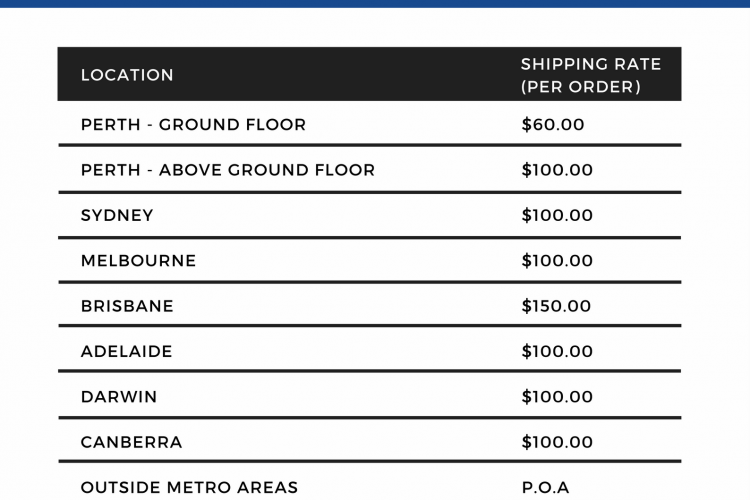750x500 pixels.
Task: Select the Perth - Ground Floor row label
Action: [x=193, y=125]
